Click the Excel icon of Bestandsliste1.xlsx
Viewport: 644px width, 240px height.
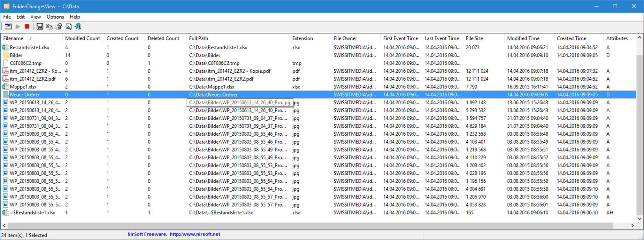pyautogui.click(x=5, y=47)
